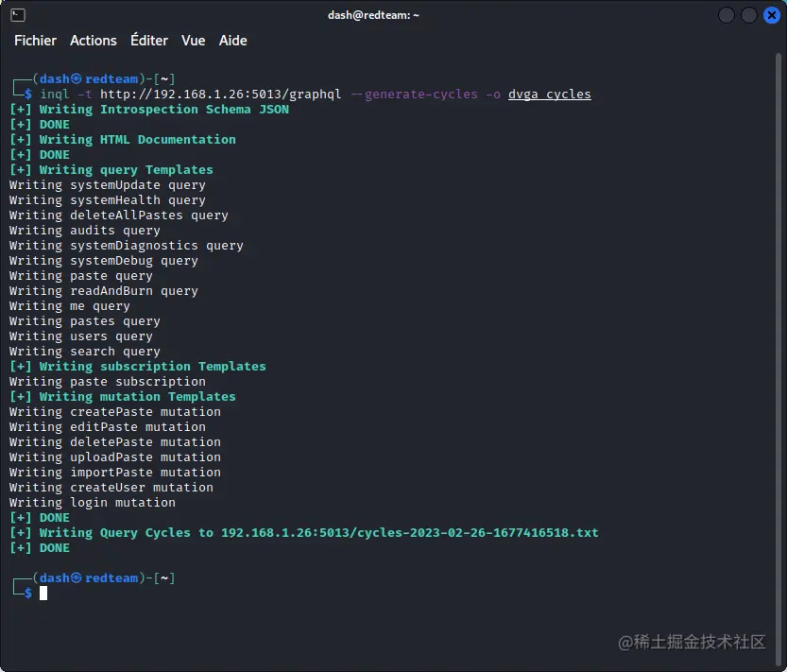Click the leftmost round minimize window button
Screen dimensions: 787x672
(727, 15)
